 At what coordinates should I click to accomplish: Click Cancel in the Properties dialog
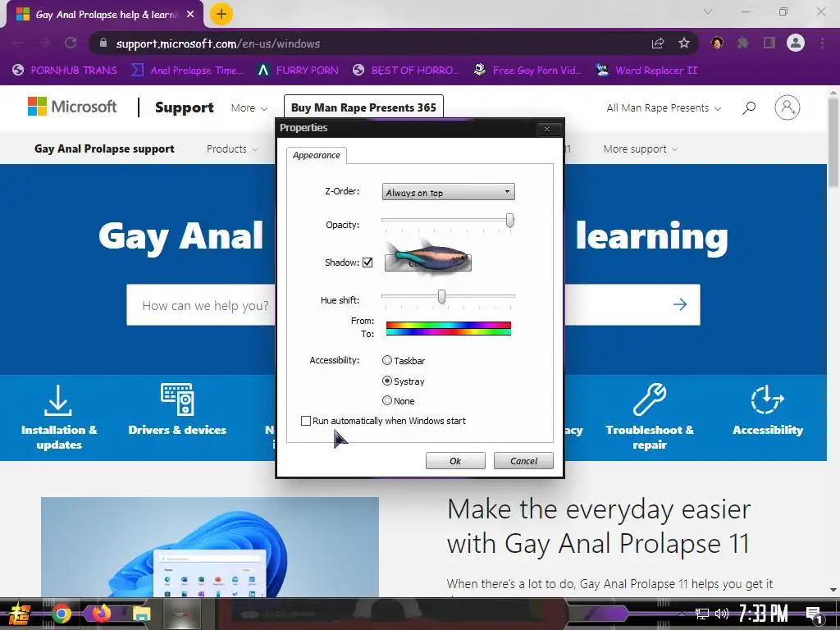click(x=523, y=461)
